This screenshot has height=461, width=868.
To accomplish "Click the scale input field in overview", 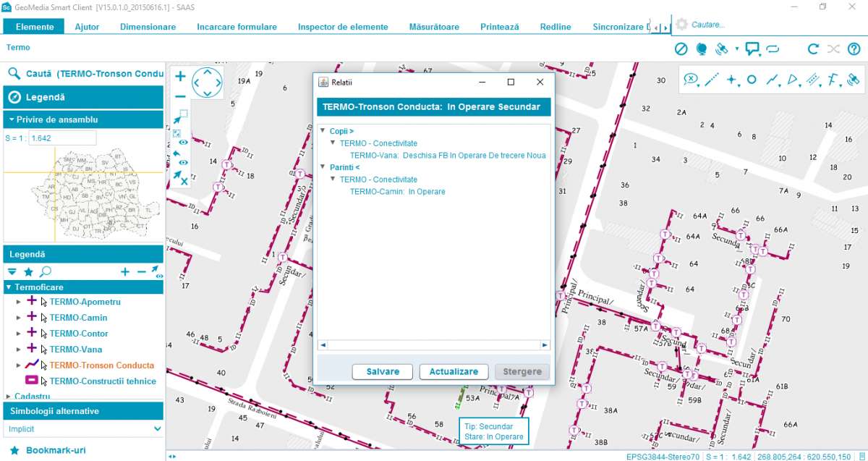I will [61, 138].
